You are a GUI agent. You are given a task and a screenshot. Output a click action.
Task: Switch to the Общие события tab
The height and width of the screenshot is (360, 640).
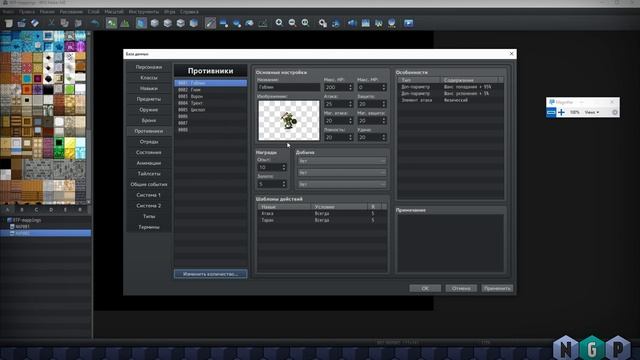[149, 184]
